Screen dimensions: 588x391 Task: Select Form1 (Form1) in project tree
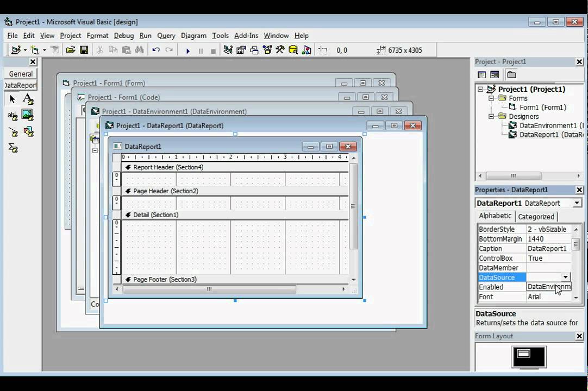pos(543,107)
